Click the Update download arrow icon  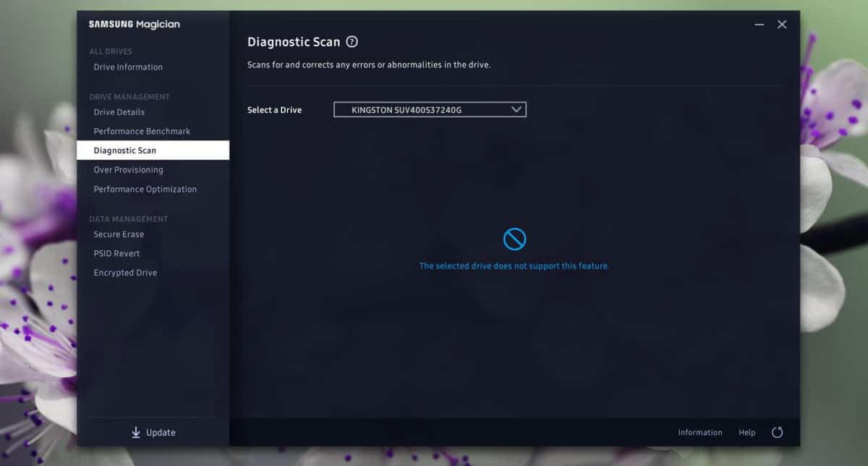click(x=135, y=432)
